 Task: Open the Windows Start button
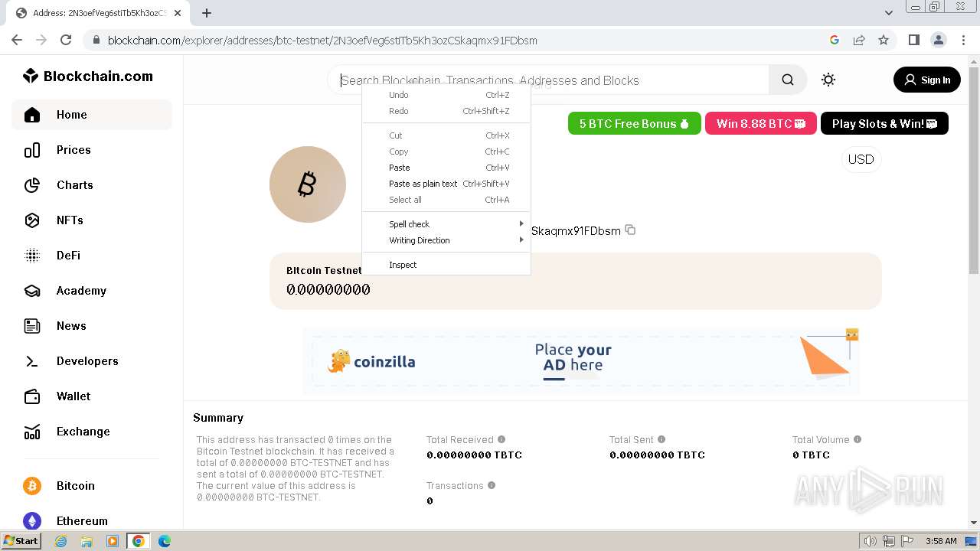point(21,541)
